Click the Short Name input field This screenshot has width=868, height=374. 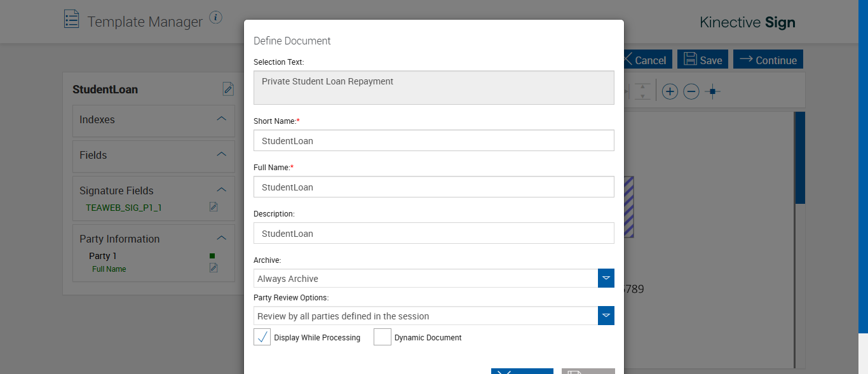433,140
